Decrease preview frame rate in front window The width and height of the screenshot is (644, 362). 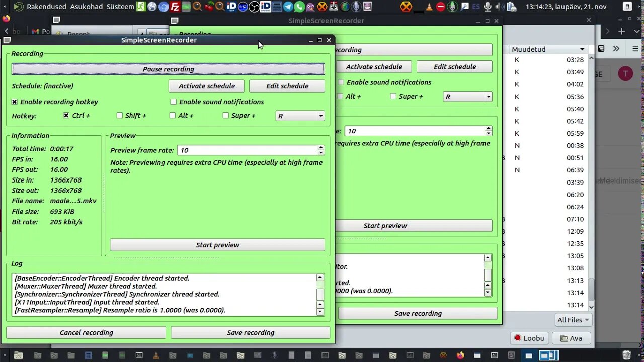(x=321, y=153)
